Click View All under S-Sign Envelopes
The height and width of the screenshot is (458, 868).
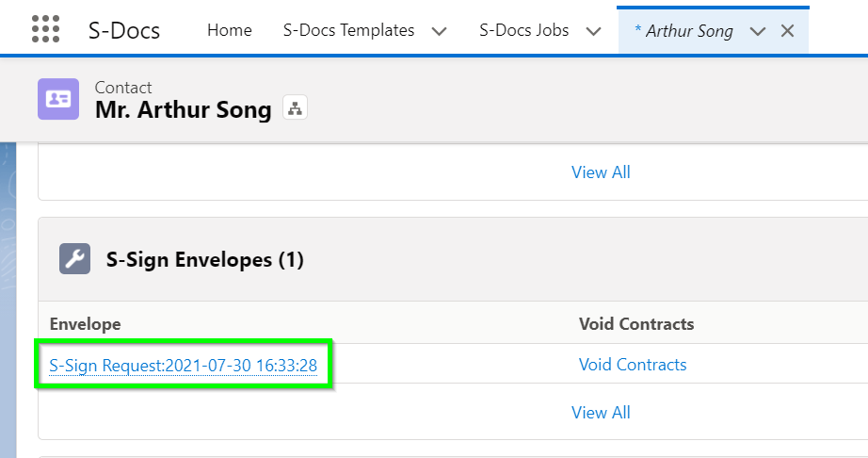pyautogui.click(x=601, y=413)
